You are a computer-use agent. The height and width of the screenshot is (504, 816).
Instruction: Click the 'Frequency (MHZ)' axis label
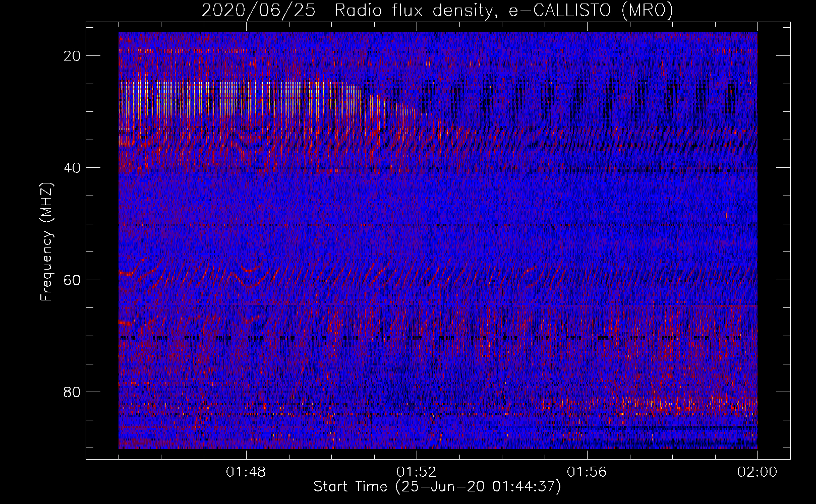pos(46,242)
